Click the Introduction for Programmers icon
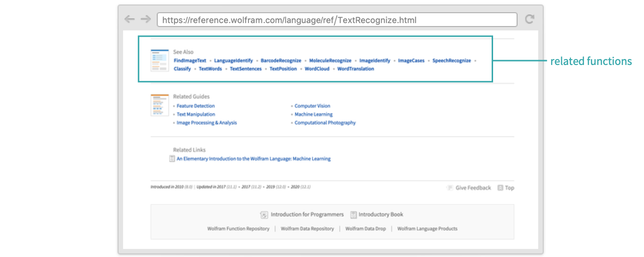 click(x=264, y=215)
